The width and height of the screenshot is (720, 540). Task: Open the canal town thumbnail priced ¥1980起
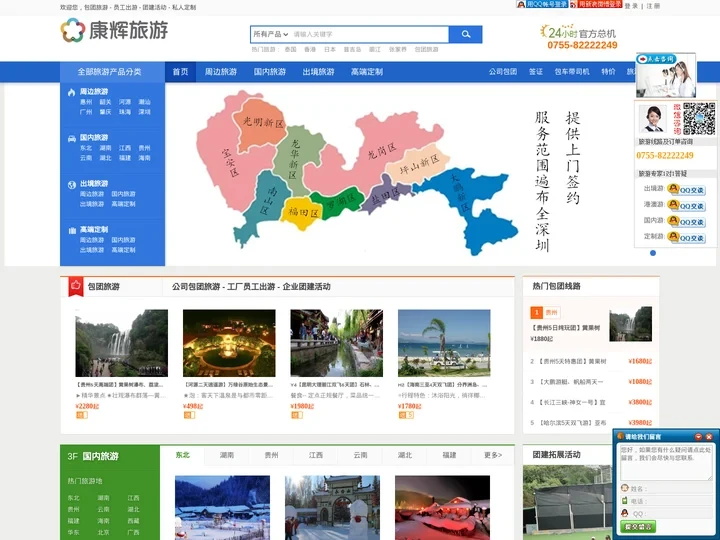[337, 343]
